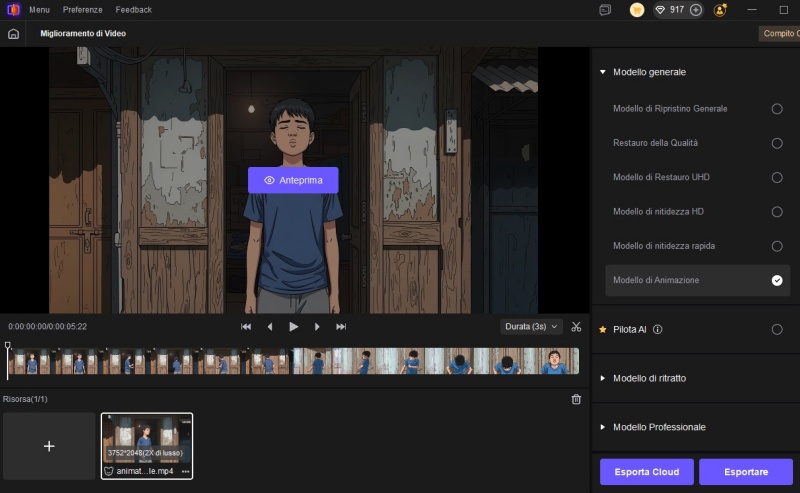The height and width of the screenshot is (493, 800).
Task: Click the Anteprima preview button
Action: point(293,180)
